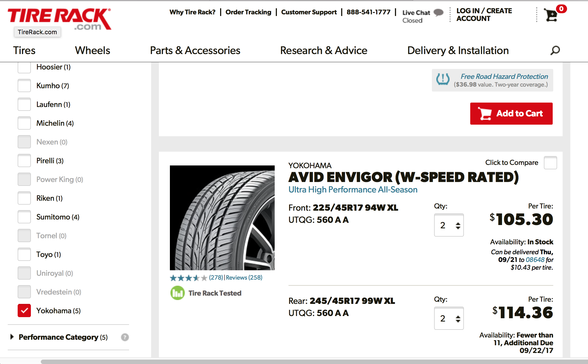Click the Tornel (0) brand label
Image resolution: width=588 pixels, height=364 pixels.
pyautogui.click(x=51, y=236)
